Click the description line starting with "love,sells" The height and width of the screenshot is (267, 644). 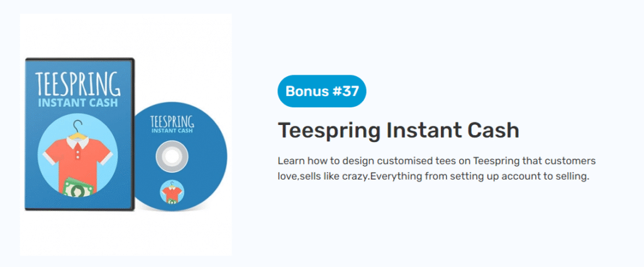433,177
